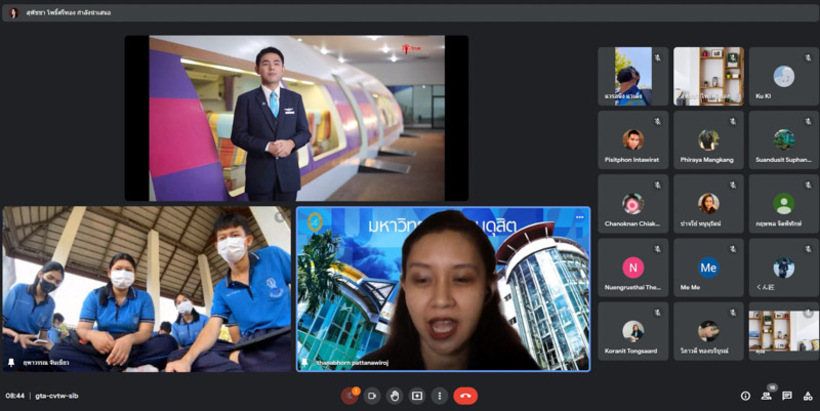The height and width of the screenshot is (411, 820).
Task: Click the meeting code gta-cvtw-sib
Action: [56, 396]
